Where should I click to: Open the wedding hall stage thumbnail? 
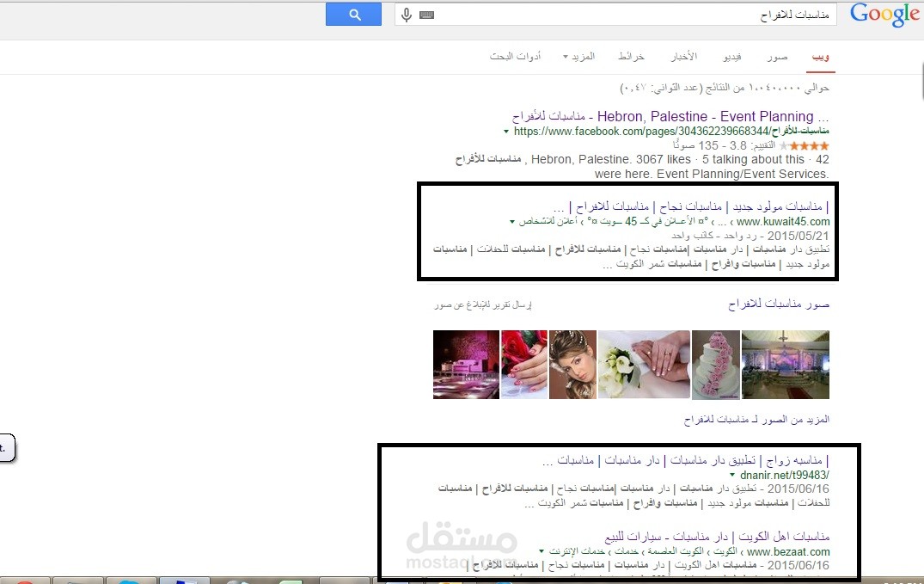pos(785,365)
